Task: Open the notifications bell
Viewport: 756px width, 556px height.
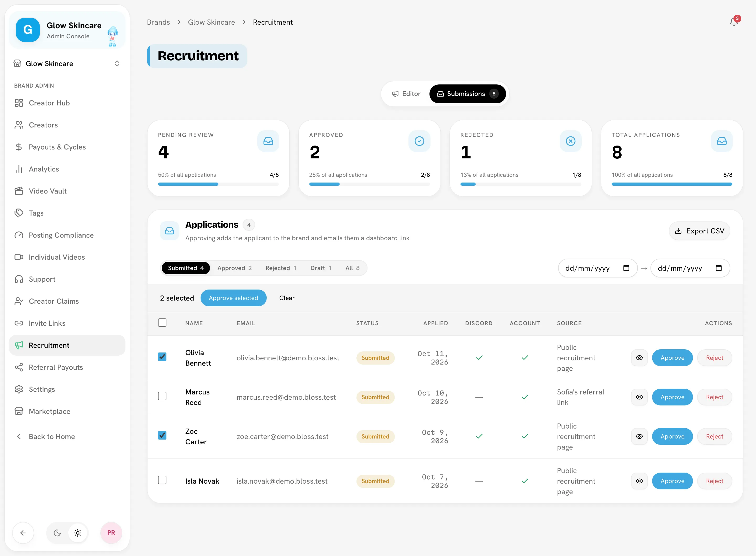Action: coord(734,22)
